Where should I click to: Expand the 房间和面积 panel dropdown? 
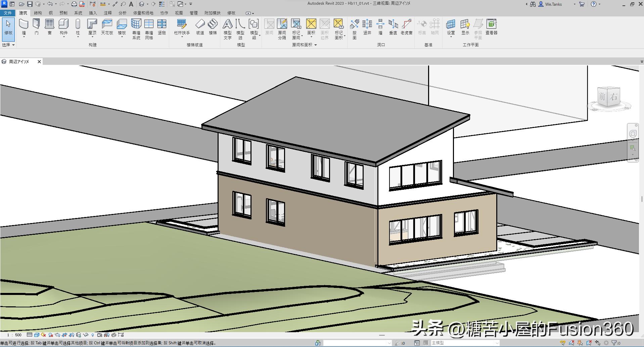coord(316,45)
